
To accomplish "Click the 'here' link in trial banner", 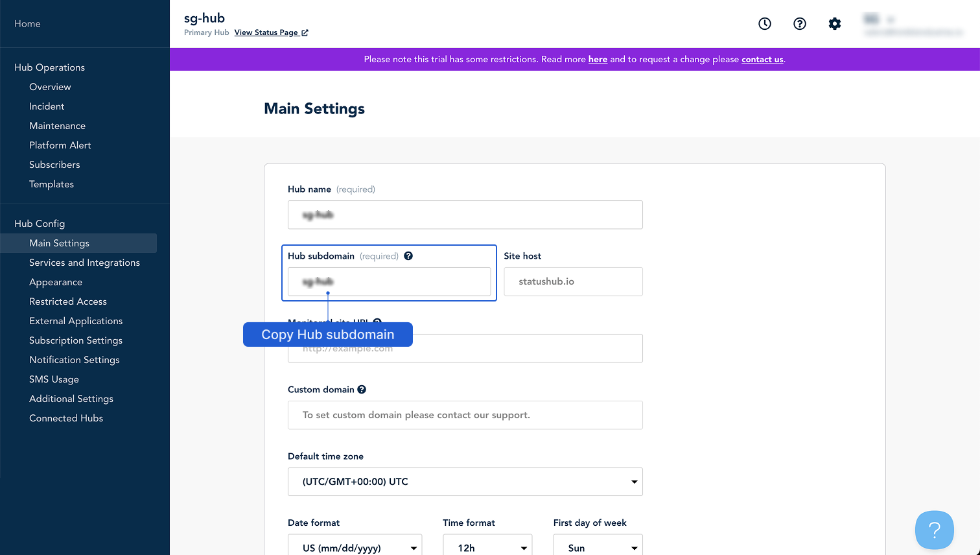I will coord(598,59).
